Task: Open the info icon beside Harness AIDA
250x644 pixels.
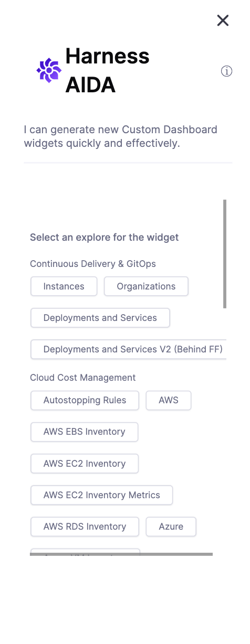Action: tap(226, 71)
